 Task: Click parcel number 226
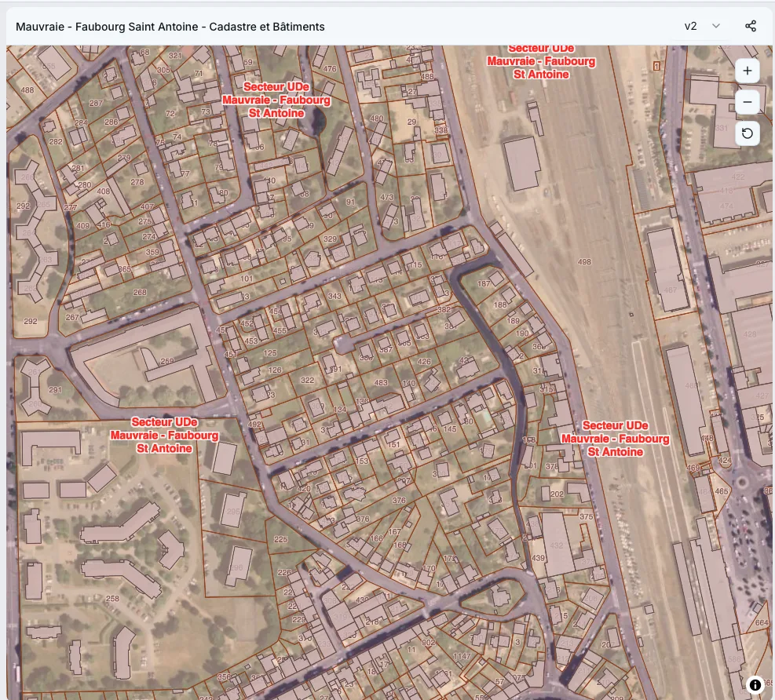tap(284, 572)
